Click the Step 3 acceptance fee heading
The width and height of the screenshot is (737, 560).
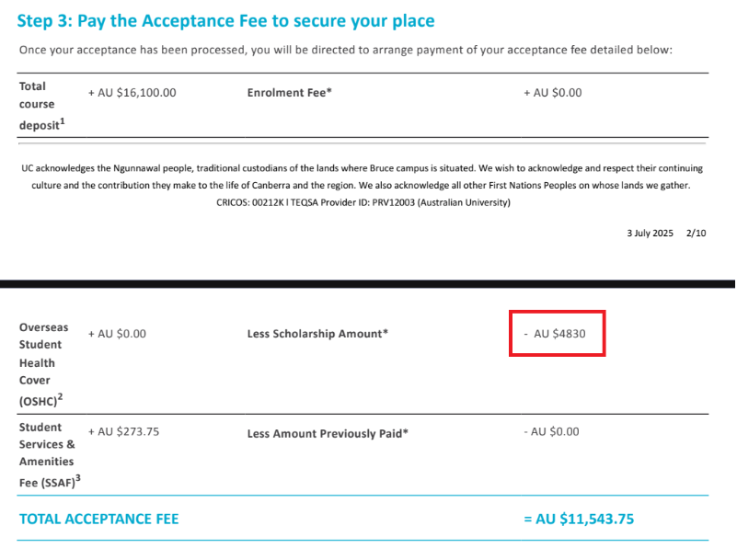225,21
